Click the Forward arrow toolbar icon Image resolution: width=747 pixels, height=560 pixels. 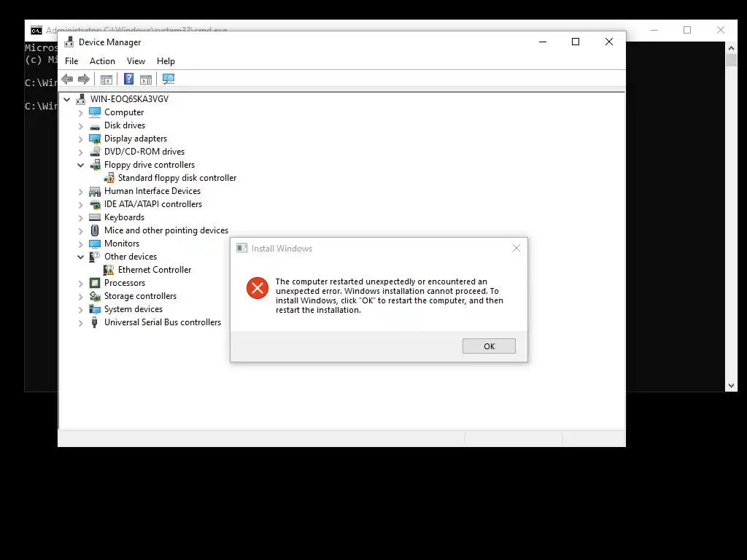tap(84, 79)
